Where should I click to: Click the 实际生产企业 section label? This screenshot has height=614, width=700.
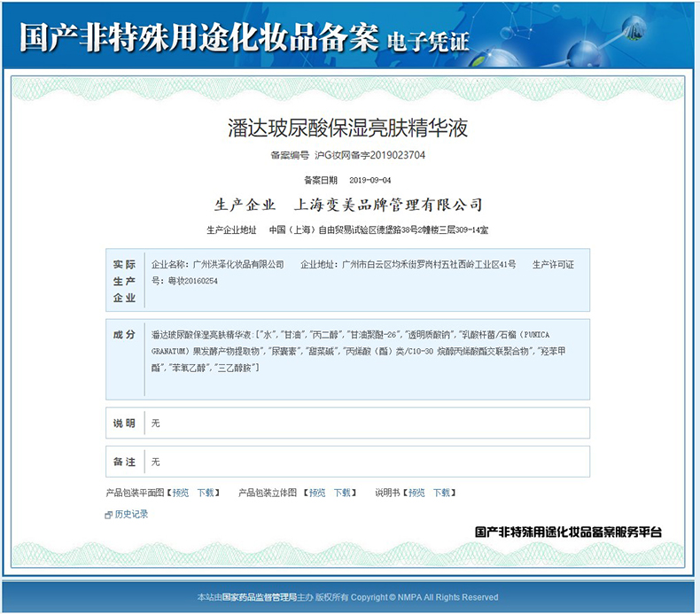point(124,281)
